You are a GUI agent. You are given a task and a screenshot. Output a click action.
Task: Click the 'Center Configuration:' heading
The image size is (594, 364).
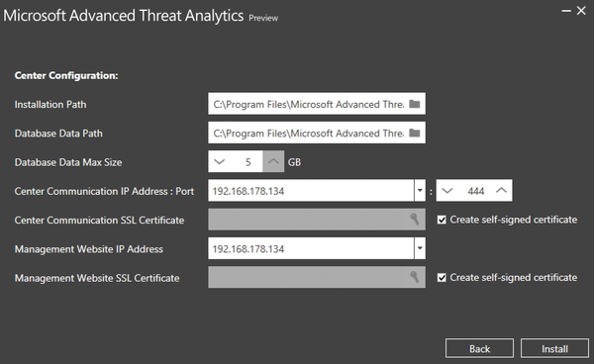tap(66, 75)
